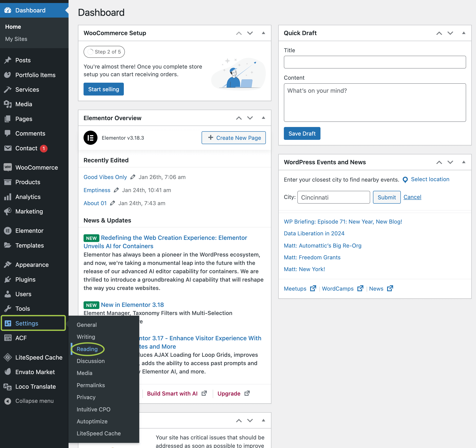Click the Marketing megaphone icon
This screenshot has width=476, height=448.
click(x=8, y=211)
